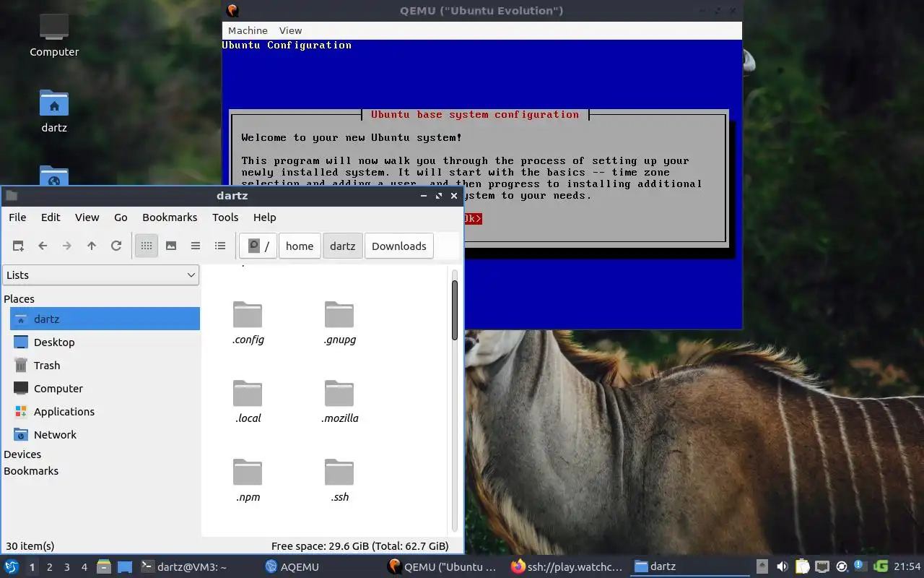Click the network tray icon
924x578 pixels.
point(822,566)
